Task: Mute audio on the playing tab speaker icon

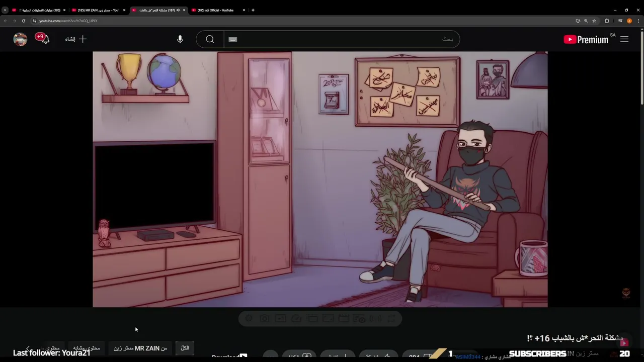Action: [x=178, y=10]
